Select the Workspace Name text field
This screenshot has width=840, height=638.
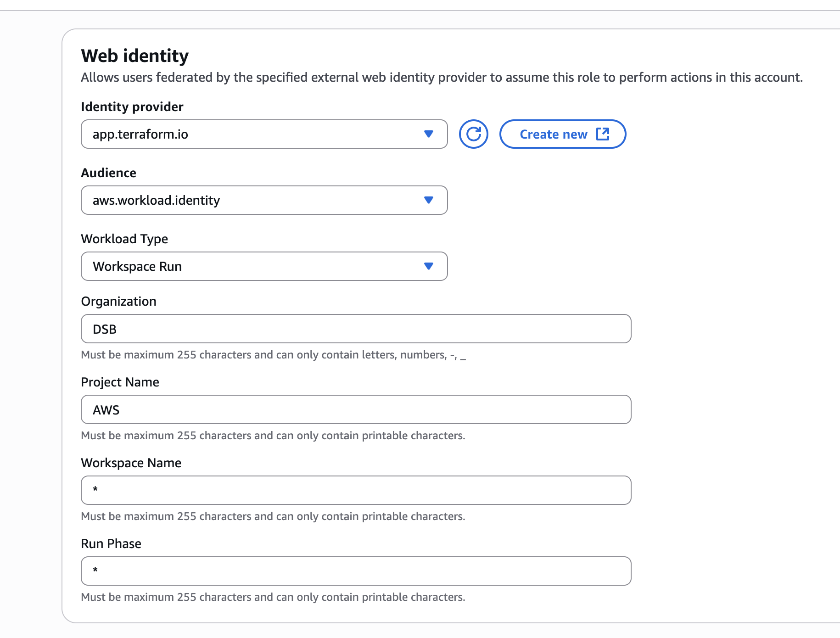(356, 490)
